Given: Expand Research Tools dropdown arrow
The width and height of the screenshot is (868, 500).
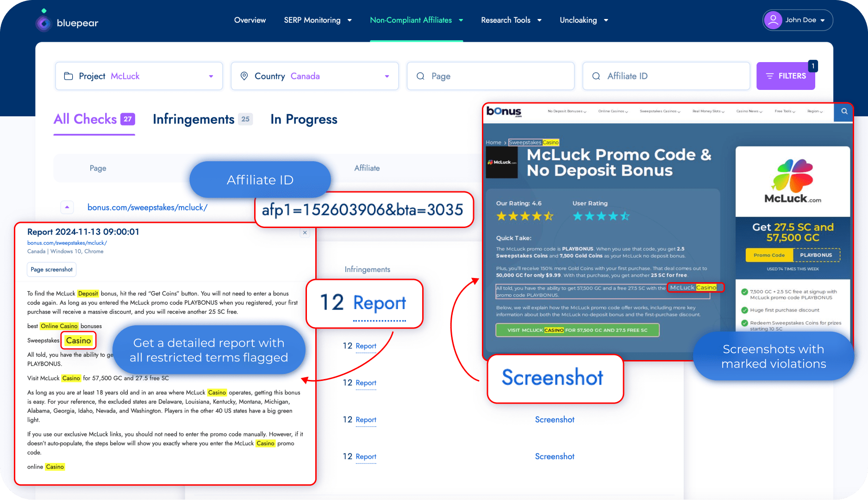Looking at the screenshot, I should pyautogui.click(x=539, y=20).
